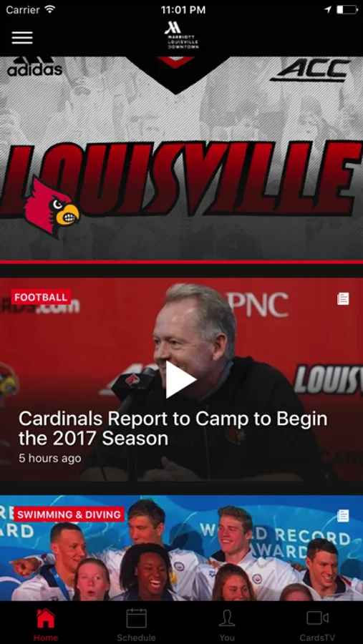363x644 pixels.
Task: Tap the Cardinal bird mascot logo
Action: pos(52,208)
